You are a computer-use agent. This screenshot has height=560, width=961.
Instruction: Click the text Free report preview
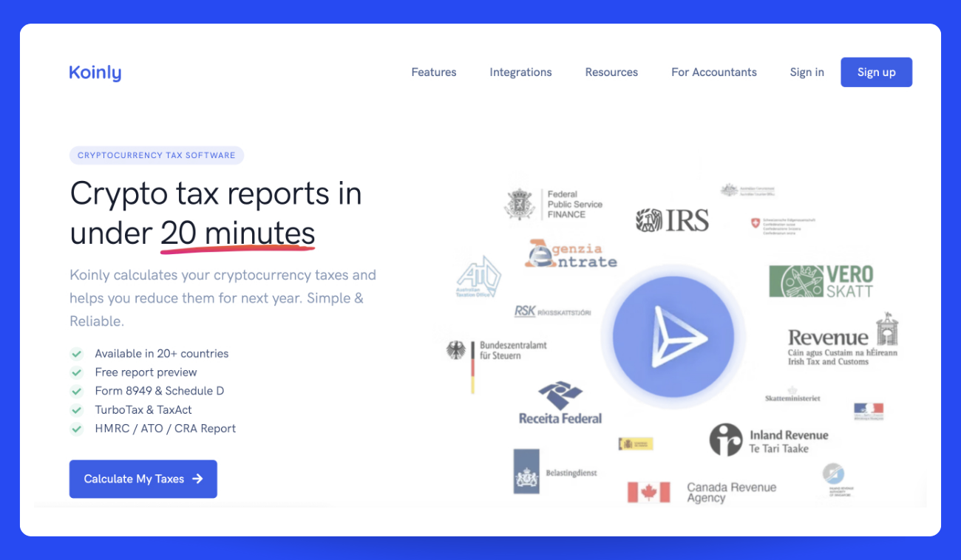pyautogui.click(x=146, y=372)
